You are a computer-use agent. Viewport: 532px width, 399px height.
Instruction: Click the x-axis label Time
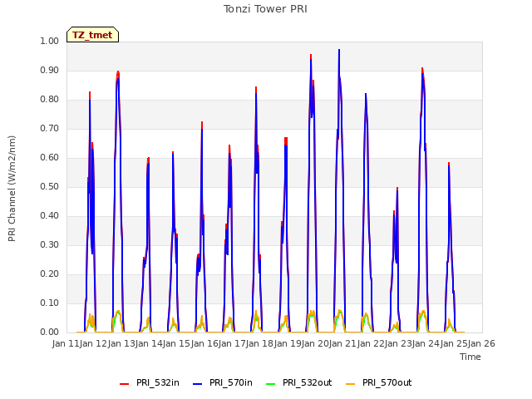[470, 357]
